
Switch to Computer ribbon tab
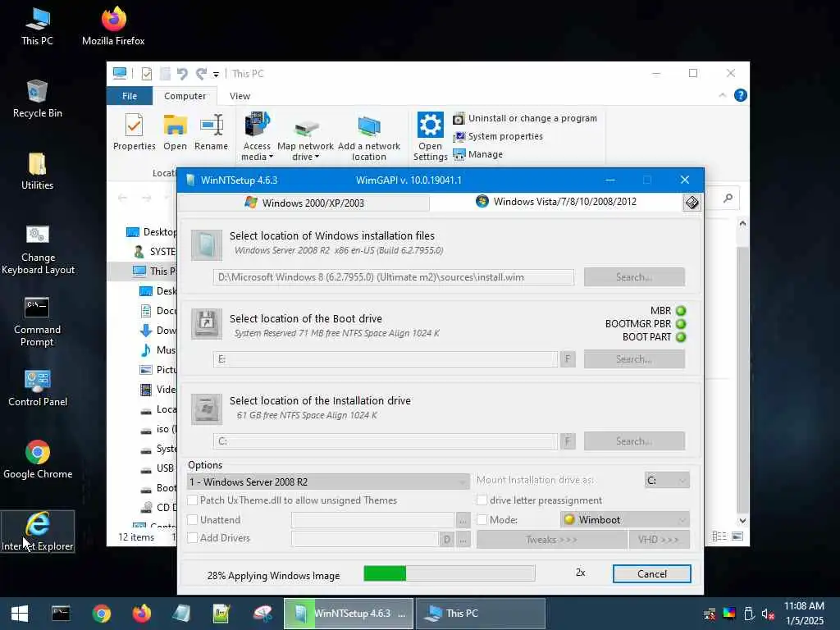coord(185,96)
